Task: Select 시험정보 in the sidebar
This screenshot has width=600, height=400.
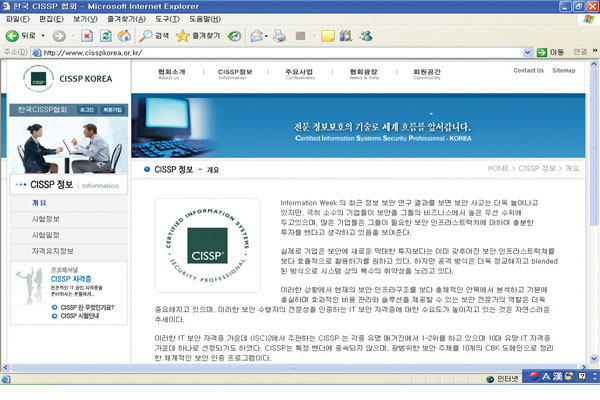Action: tap(46, 219)
